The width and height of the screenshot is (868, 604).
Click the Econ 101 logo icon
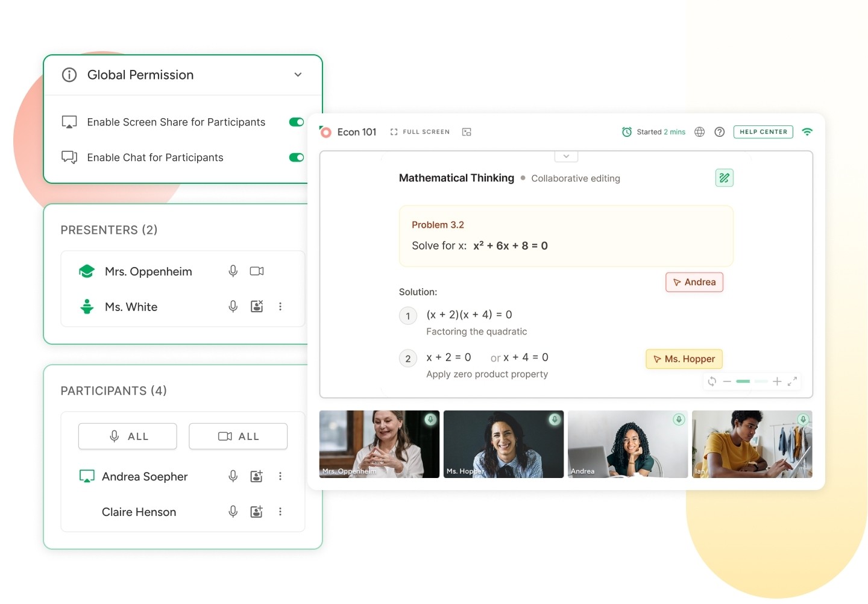point(325,131)
